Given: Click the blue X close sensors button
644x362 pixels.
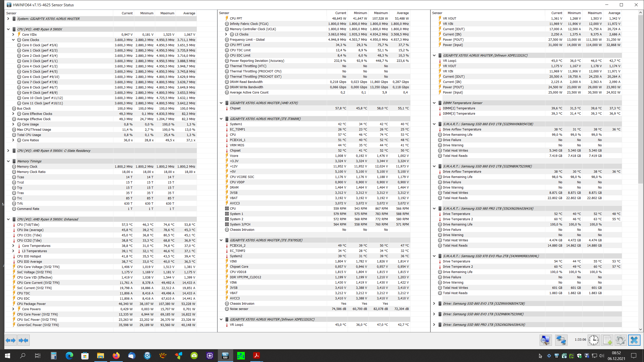Looking at the screenshot, I should [x=634, y=340].
